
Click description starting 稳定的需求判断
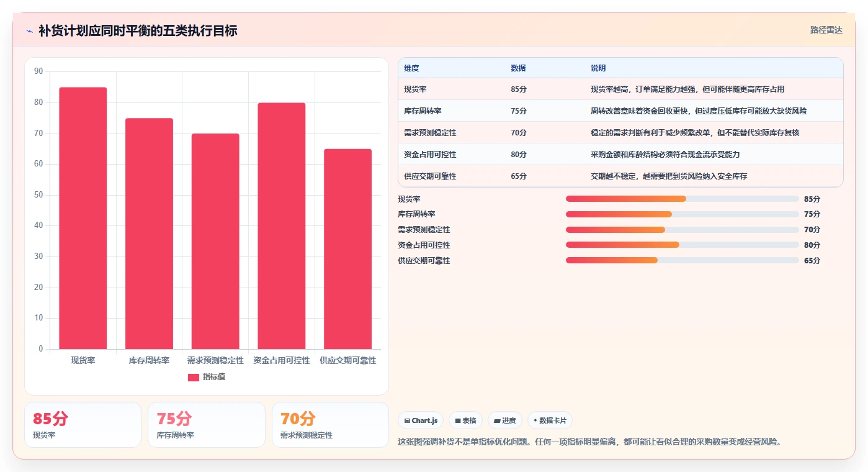click(x=695, y=133)
